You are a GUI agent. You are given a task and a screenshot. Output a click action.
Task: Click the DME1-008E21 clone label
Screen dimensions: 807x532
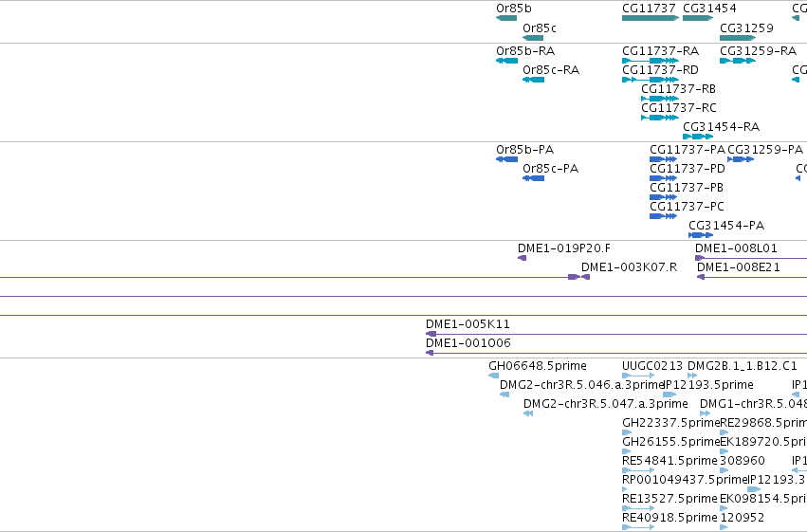point(739,267)
